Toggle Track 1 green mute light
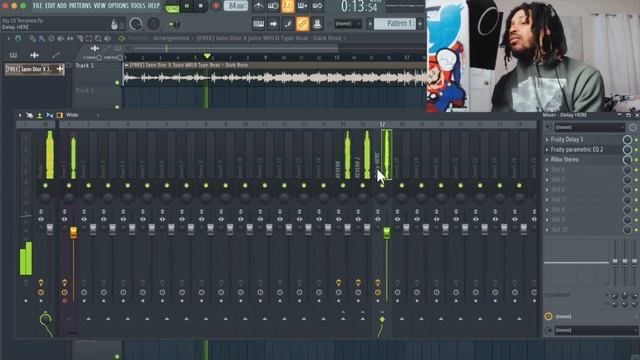 click(x=117, y=82)
